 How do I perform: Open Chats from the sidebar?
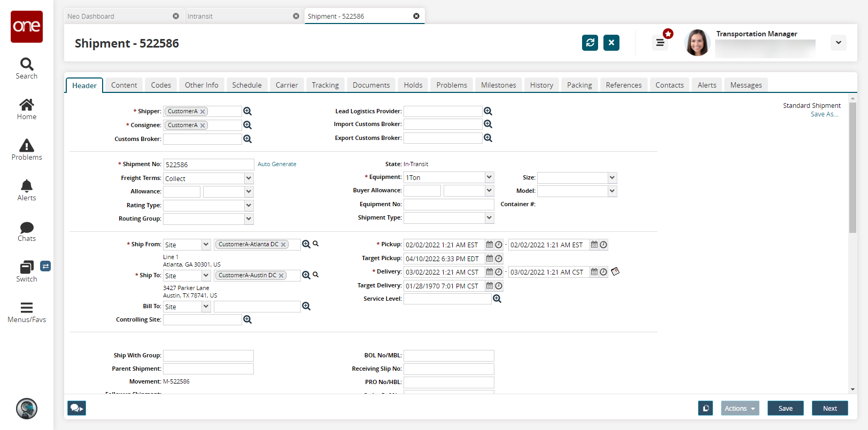(27, 231)
